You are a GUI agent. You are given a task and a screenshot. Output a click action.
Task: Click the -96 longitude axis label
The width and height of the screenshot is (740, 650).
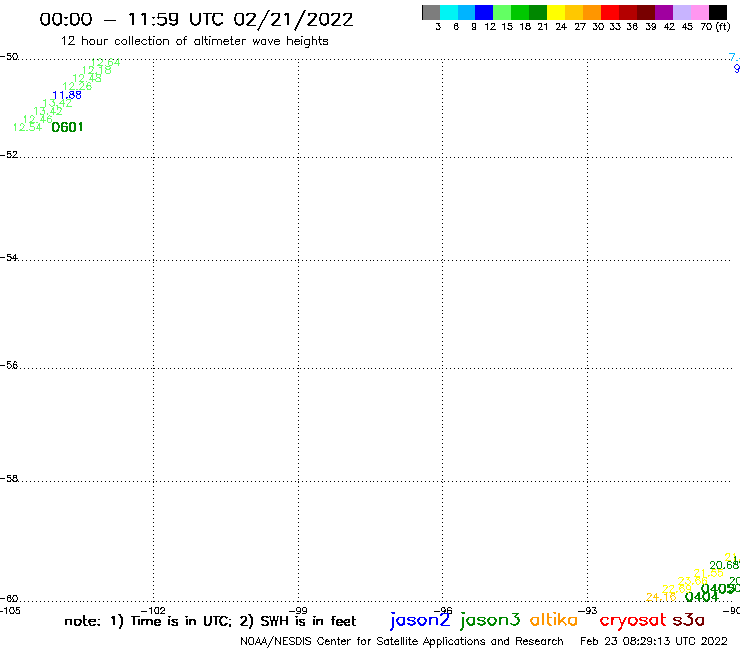[x=443, y=611]
